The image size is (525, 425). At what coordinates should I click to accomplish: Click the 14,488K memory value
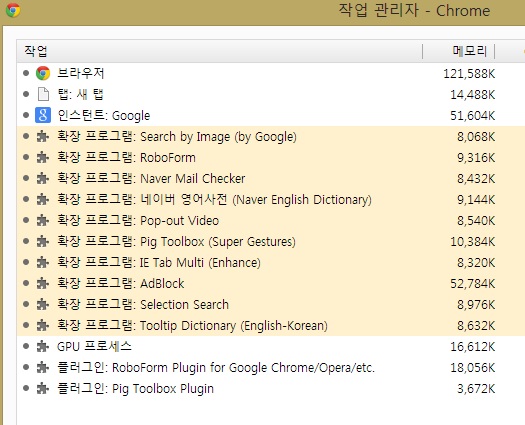pyautogui.click(x=472, y=95)
